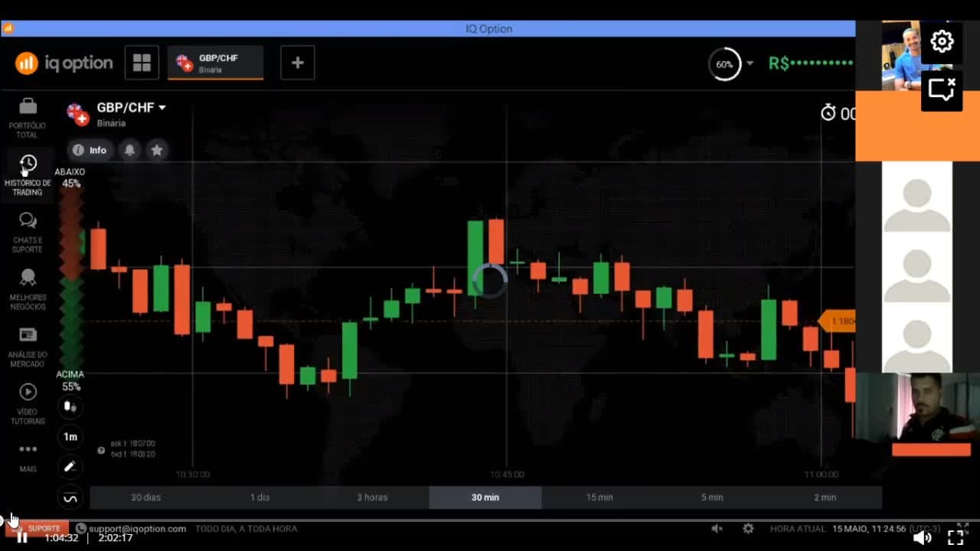Pause the video playback

tap(22, 538)
